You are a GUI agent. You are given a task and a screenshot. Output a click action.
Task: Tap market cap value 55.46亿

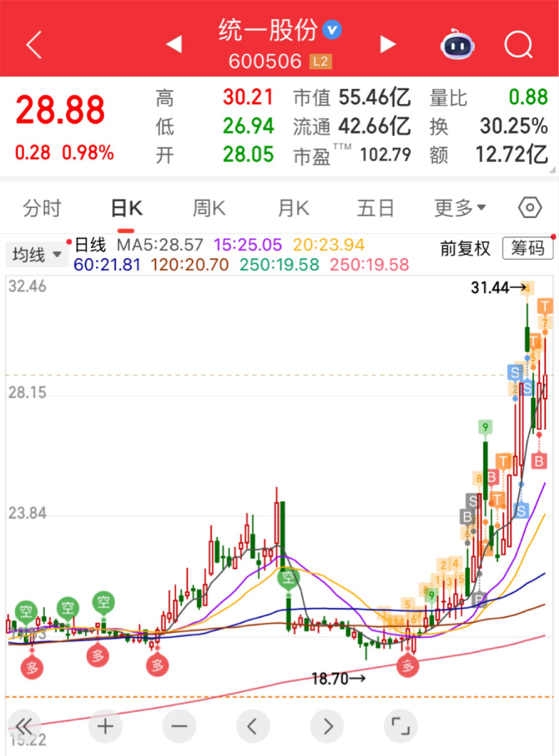tap(375, 98)
